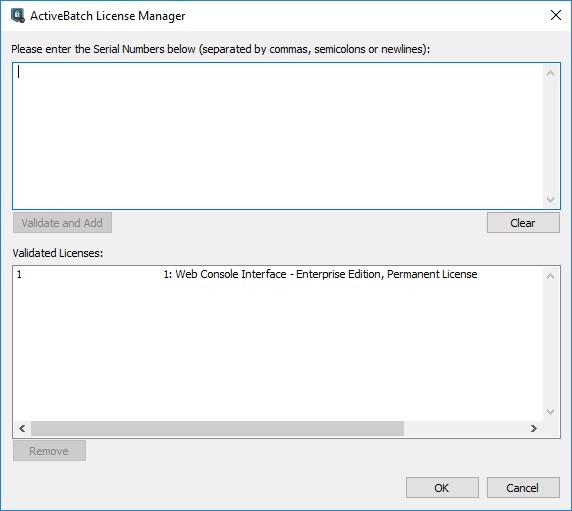Confirm changes with the OK button
This screenshot has height=511, width=572.
(442, 488)
